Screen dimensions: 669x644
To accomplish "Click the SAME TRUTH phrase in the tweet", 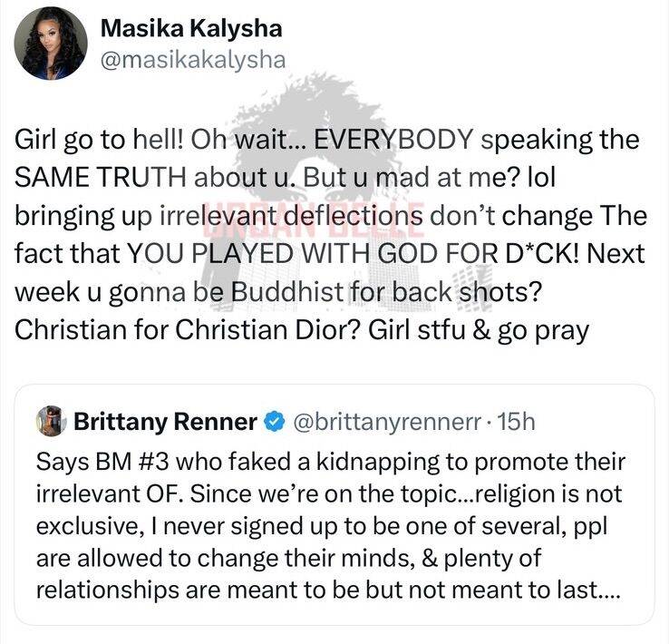I will pyautogui.click(x=101, y=177).
